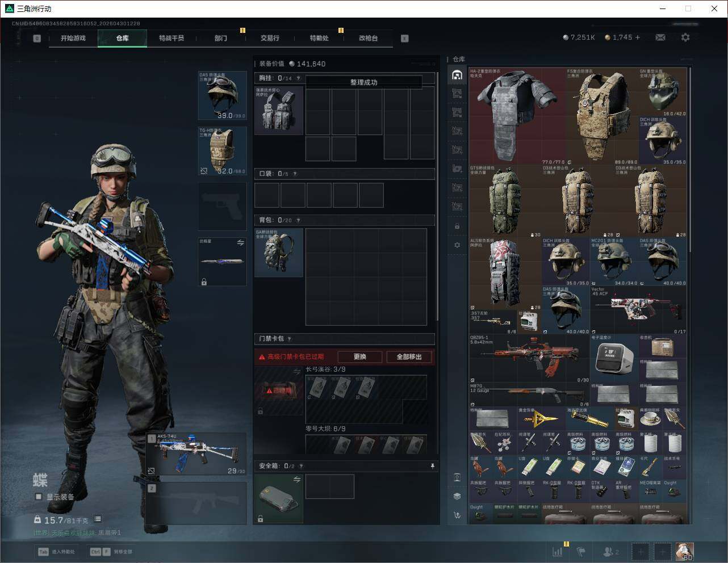Image resolution: width=728 pixels, height=563 pixels.
Task: Select the GA野战背包 backpack slot
Action: click(279, 253)
